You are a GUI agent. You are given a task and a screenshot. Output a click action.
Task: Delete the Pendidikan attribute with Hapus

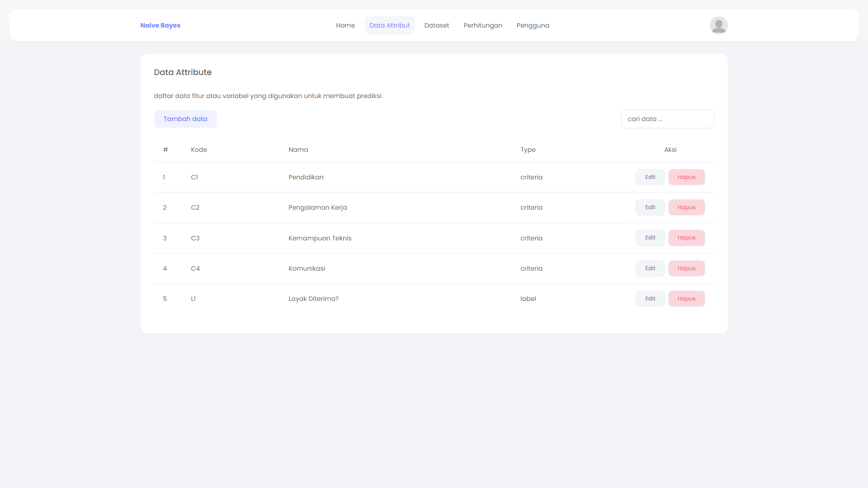[686, 177]
